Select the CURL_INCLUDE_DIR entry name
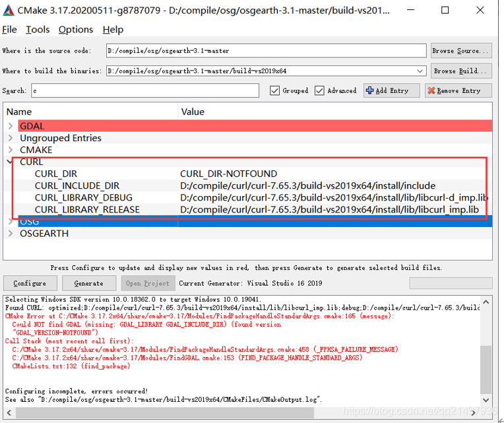504x423 pixels. coord(77,186)
